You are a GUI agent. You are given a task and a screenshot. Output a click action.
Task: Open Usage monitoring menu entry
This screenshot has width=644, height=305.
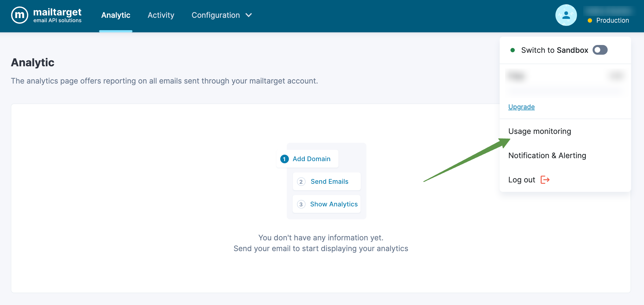[x=540, y=131]
